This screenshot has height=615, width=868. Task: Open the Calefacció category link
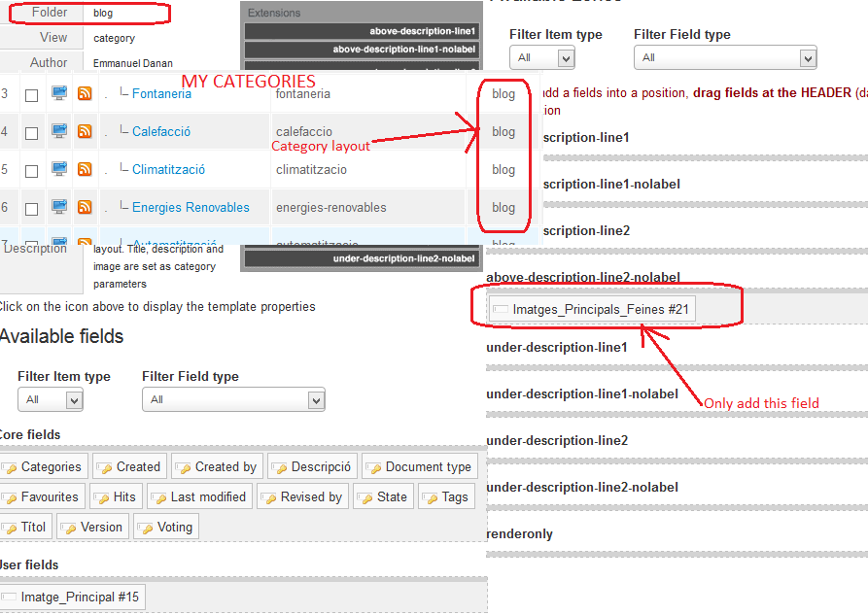161,132
